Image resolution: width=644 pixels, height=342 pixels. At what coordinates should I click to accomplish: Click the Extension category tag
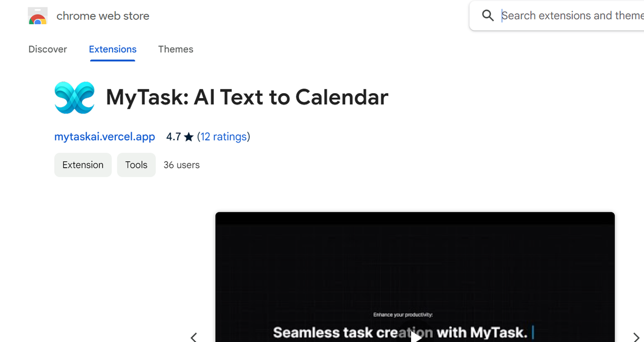(83, 165)
